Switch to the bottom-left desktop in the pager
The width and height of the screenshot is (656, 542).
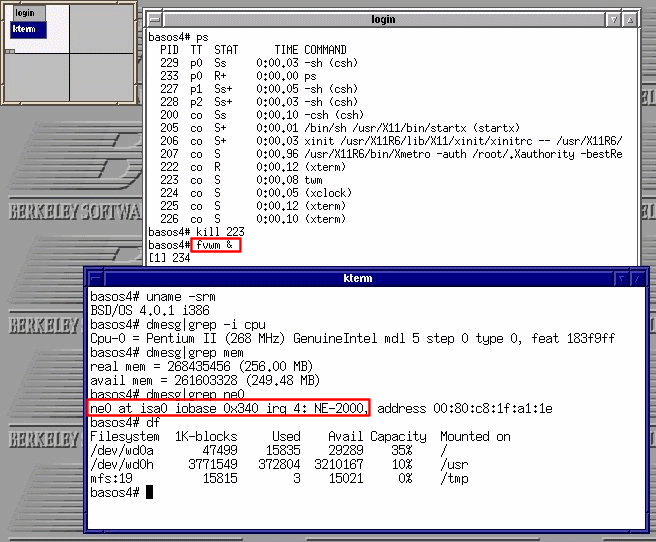(36, 77)
